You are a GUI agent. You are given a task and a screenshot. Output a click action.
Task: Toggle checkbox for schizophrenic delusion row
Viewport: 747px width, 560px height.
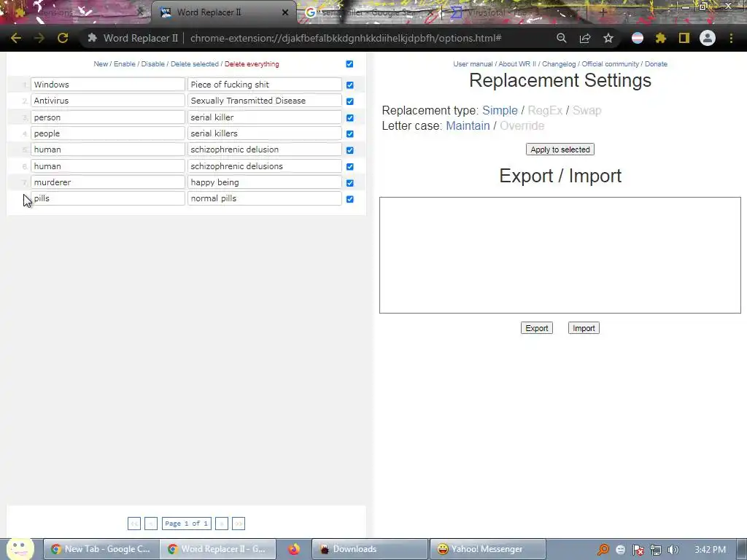tap(350, 150)
